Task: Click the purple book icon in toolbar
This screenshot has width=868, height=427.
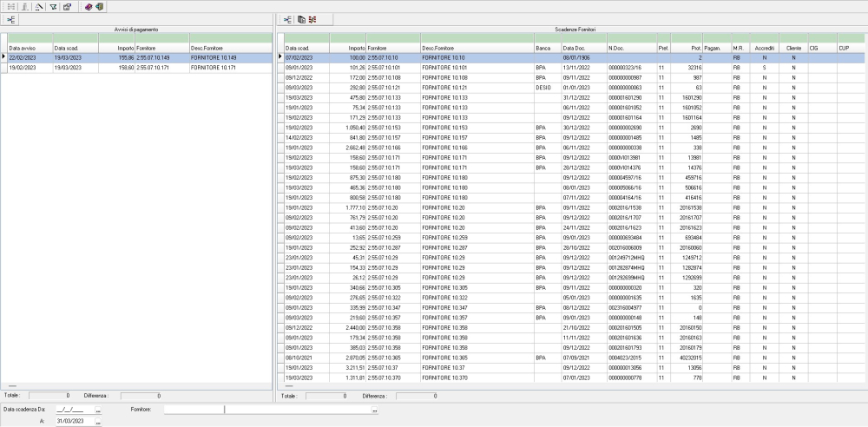Action: coord(87,6)
